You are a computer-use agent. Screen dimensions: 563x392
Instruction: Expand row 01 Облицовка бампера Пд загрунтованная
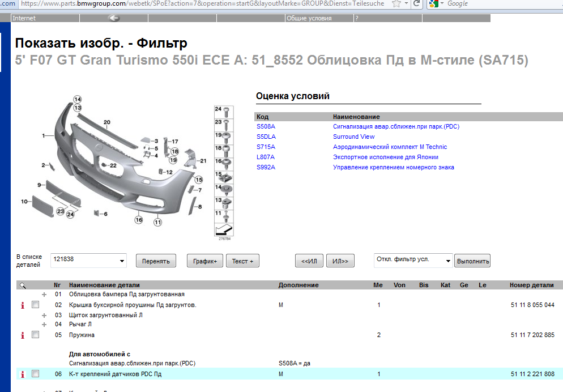(x=44, y=295)
